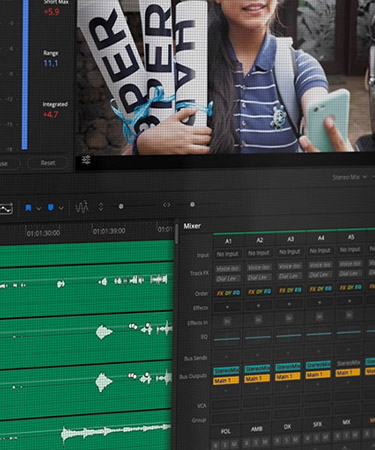Open the No Input dropdown on A1
Screen dimensions: 375x450
tap(228, 254)
